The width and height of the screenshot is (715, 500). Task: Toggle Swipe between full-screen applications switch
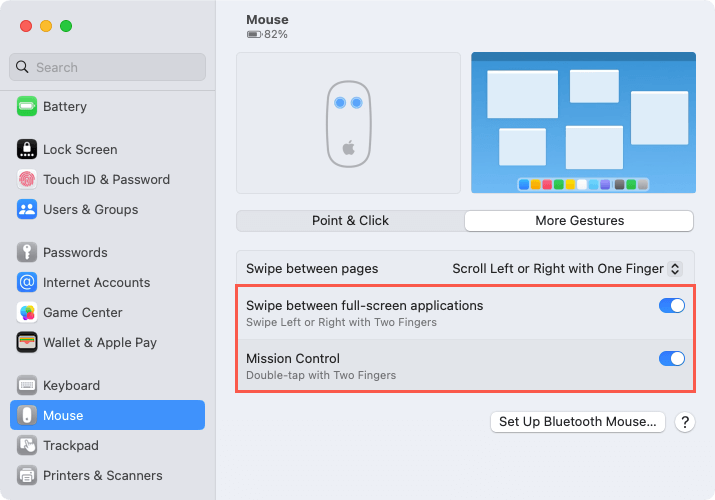[x=671, y=305]
